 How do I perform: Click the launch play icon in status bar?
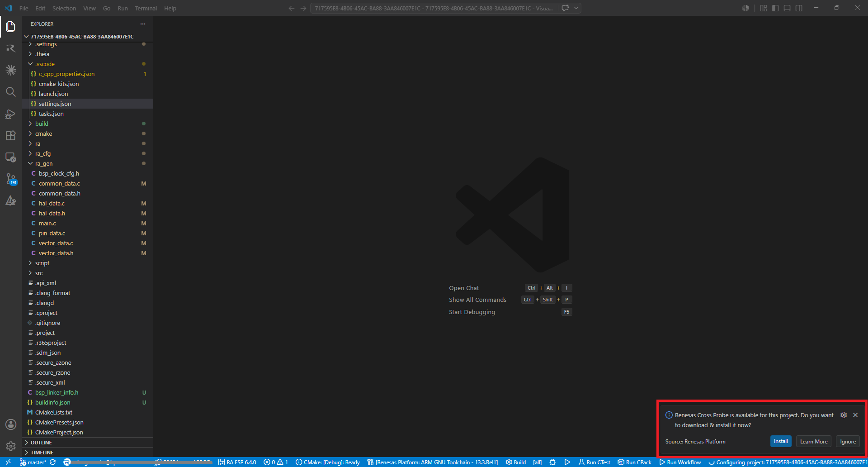(x=567, y=462)
